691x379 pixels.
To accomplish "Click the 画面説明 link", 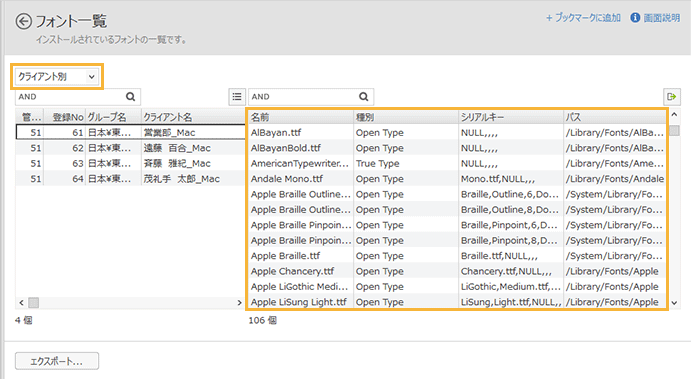I will coord(661,18).
